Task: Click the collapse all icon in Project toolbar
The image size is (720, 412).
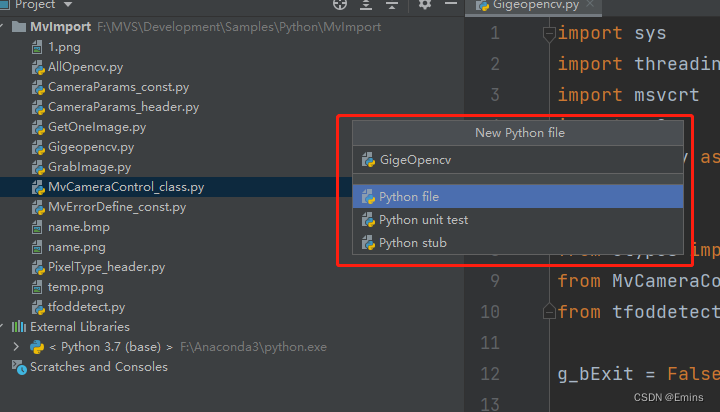Action: pyautogui.click(x=392, y=5)
